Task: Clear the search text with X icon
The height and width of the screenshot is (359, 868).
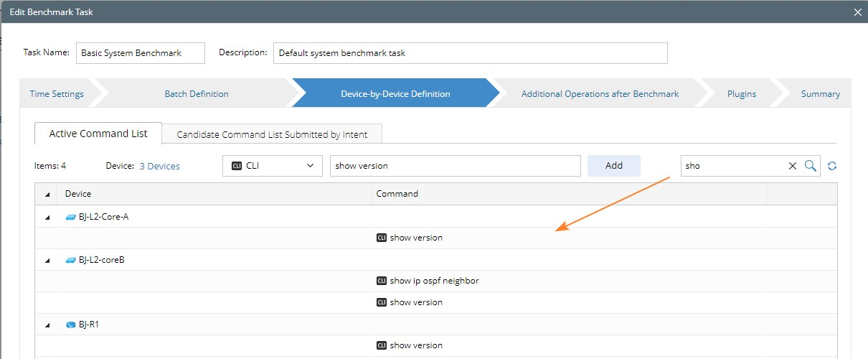Action: coord(793,166)
